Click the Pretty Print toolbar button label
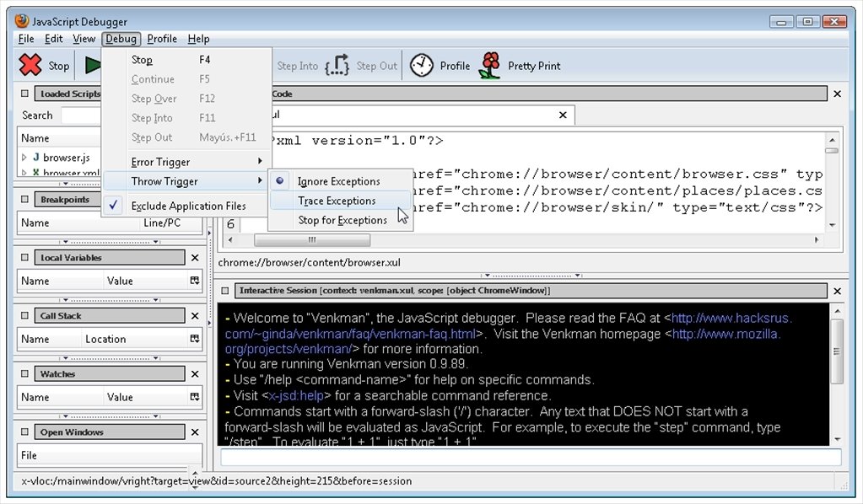 point(534,66)
